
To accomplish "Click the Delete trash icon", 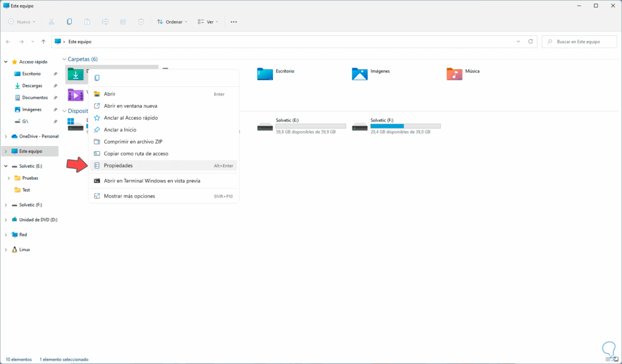I will point(141,21).
